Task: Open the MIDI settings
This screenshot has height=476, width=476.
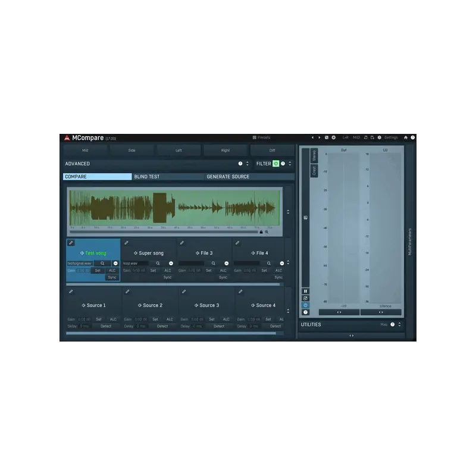Action: [x=356, y=137]
